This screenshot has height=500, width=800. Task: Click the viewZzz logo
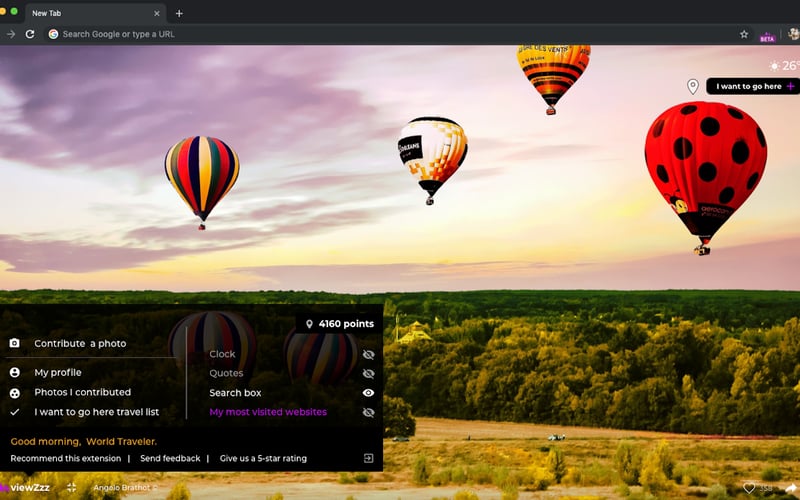(x=26, y=488)
